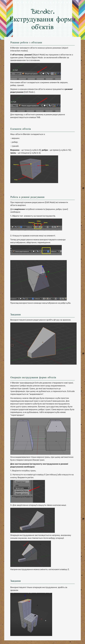Click the Видавити Регіон button

tap(22, 491)
